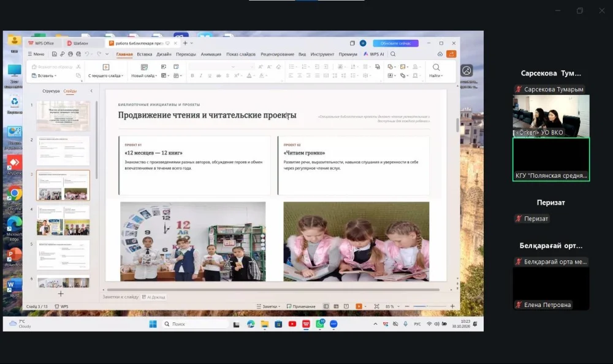Click the 'Обновите сейчас' update button
Screen dimensions: 613x364
click(395, 43)
